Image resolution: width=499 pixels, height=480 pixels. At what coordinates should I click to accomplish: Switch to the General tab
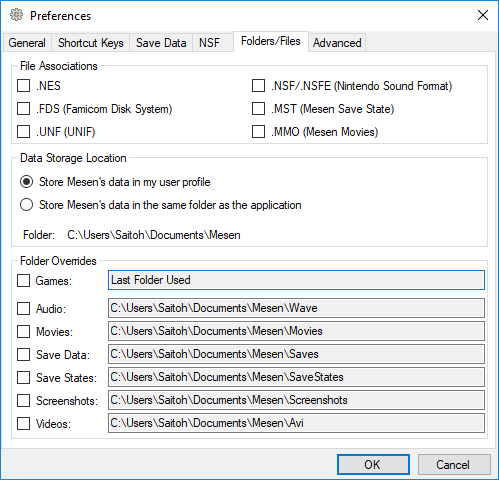27,43
